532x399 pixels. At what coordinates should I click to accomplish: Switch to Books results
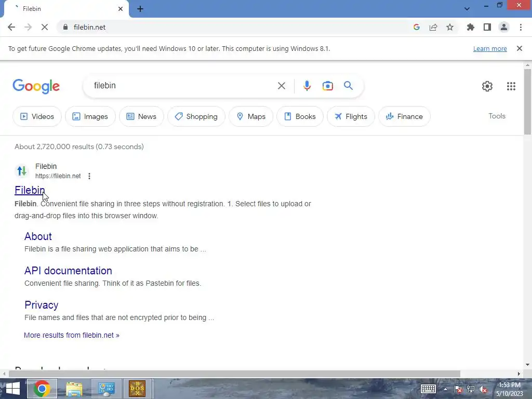pyautogui.click(x=300, y=116)
